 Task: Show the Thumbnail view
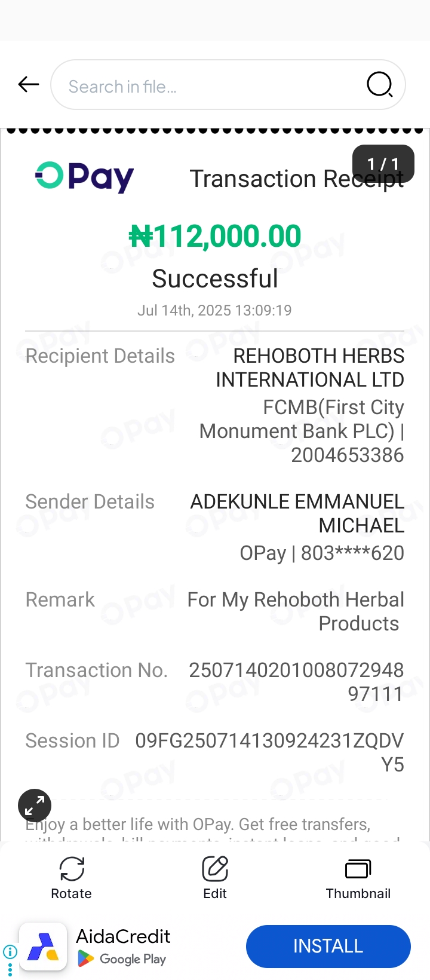(358, 877)
